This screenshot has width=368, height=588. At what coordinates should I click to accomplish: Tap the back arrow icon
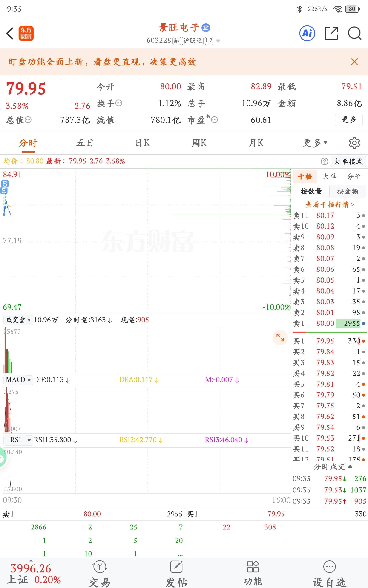10,33
